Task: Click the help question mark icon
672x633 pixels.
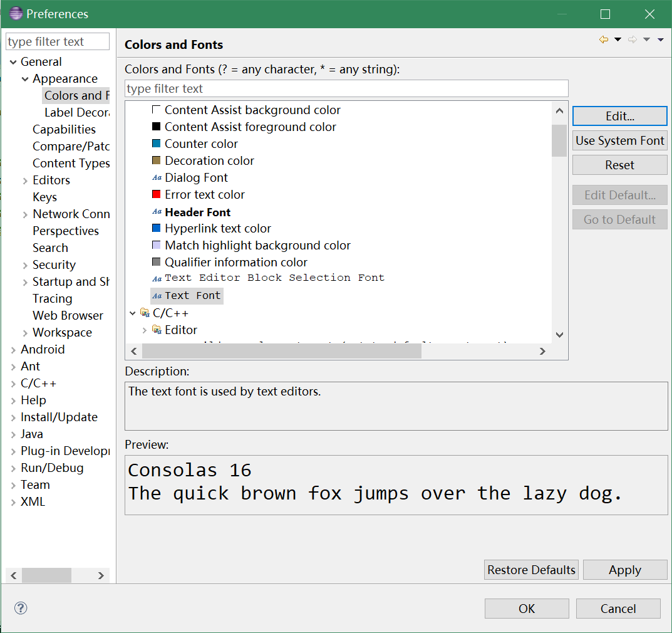Action: point(21,608)
